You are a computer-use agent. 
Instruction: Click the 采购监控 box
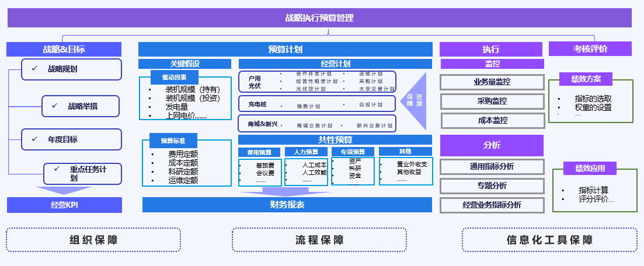pos(492,101)
